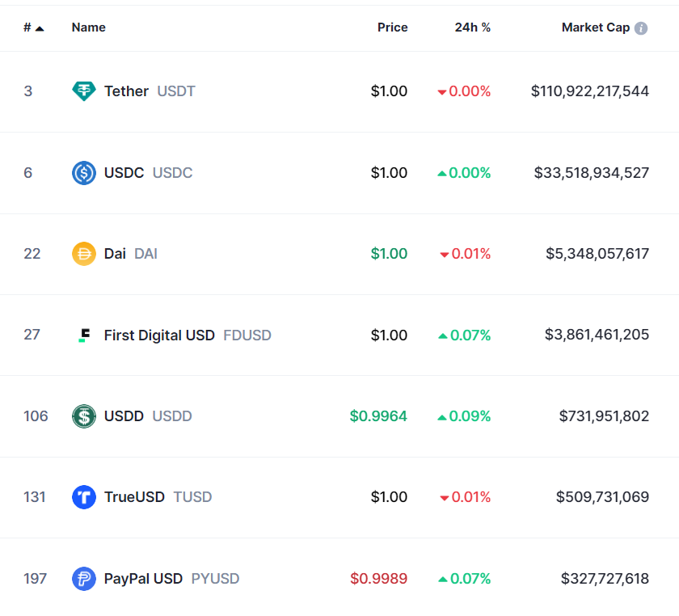
Task: Click the USDD coin logo icon
Action: (84, 416)
